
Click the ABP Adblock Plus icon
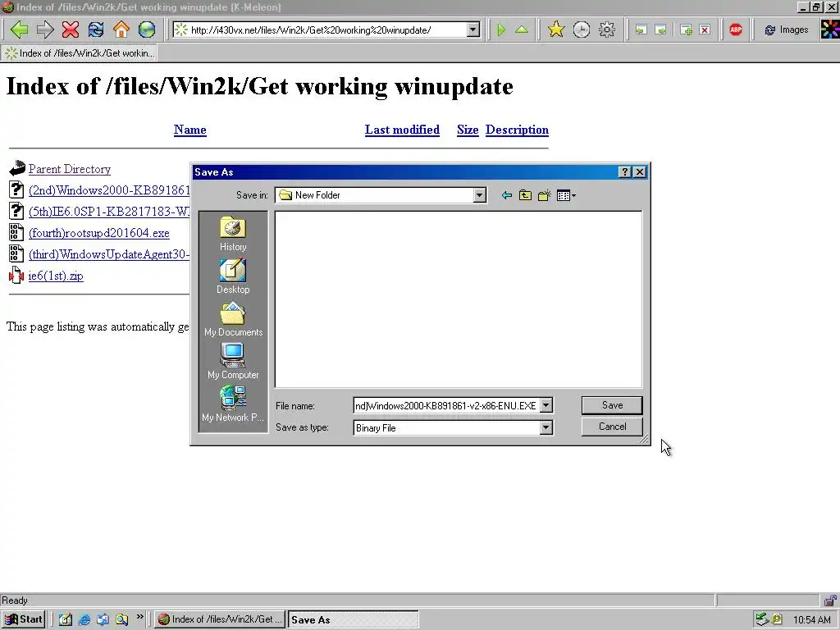click(736, 30)
